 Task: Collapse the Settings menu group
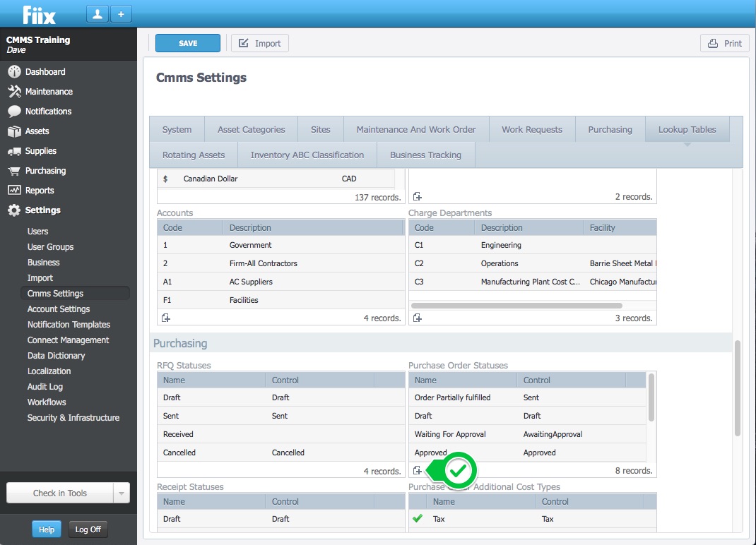point(42,210)
